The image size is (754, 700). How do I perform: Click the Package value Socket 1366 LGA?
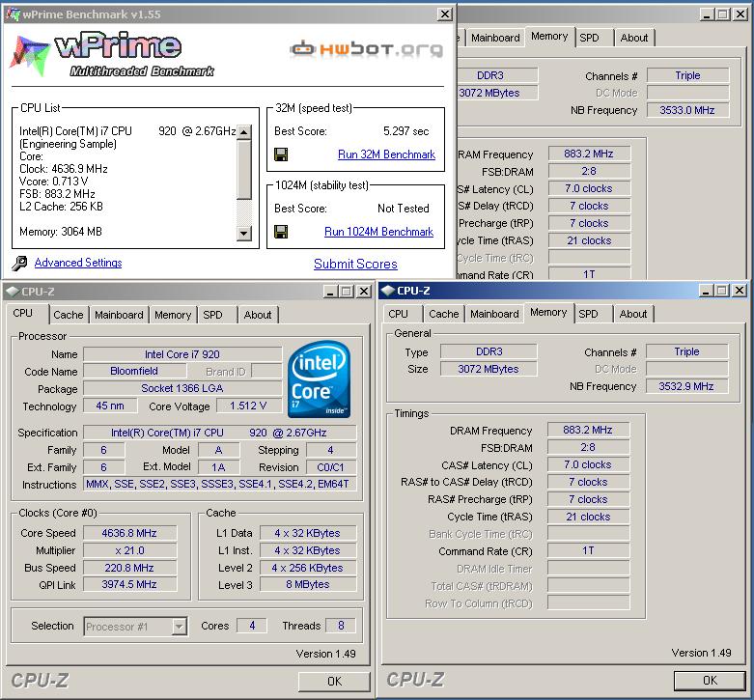coord(182,388)
